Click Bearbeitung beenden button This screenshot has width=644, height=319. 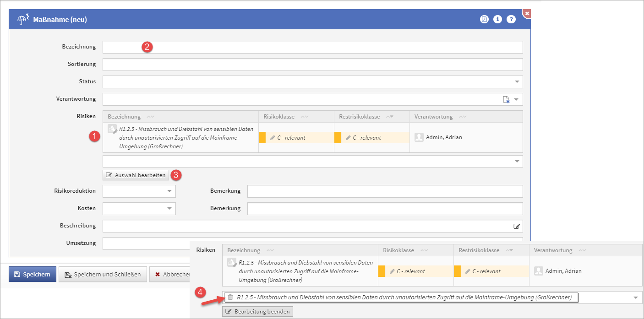(257, 312)
